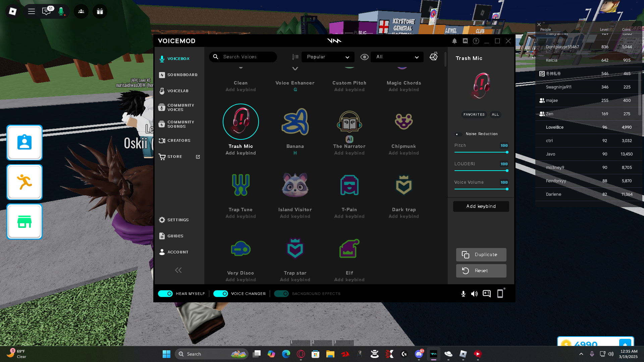Click the speaker output icon in Voicemod
This screenshot has width=644, height=362.
(474, 294)
